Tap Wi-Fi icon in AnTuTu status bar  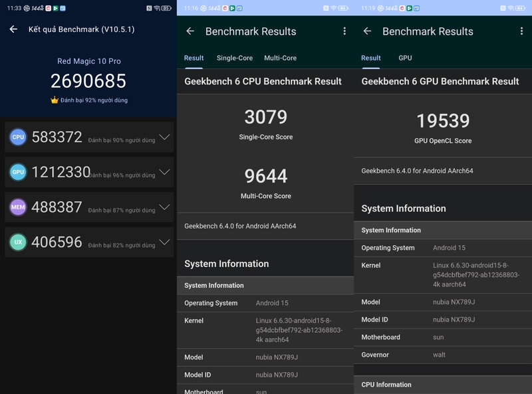(157, 8)
